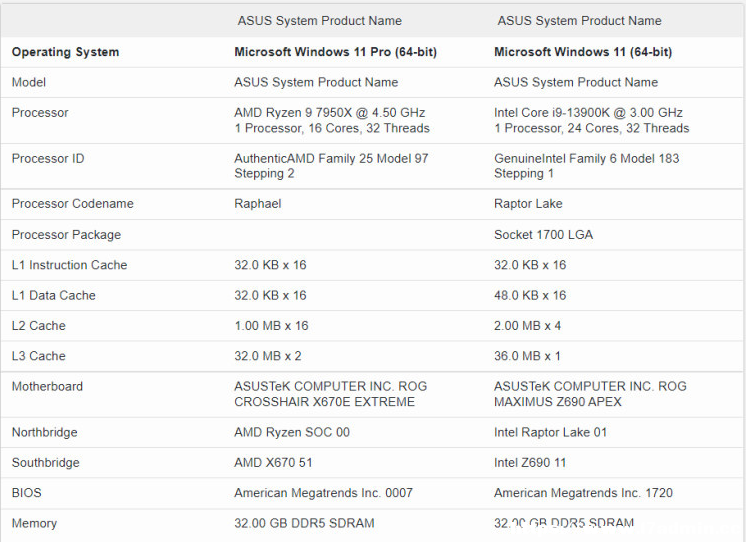The height and width of the screenshot is (542, 746).
Task: Click the 36.0 MB x 1 value
Action: 527,356
